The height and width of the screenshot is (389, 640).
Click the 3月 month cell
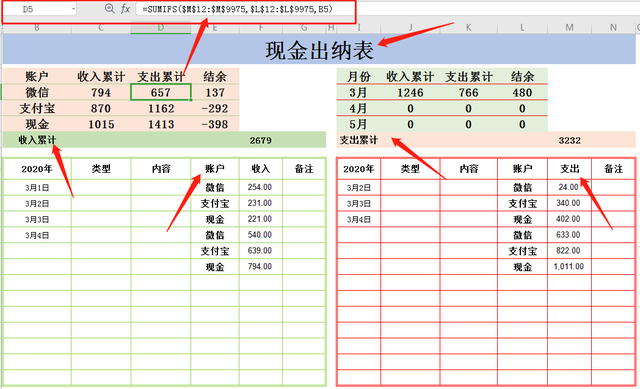[x=359, y=93]
